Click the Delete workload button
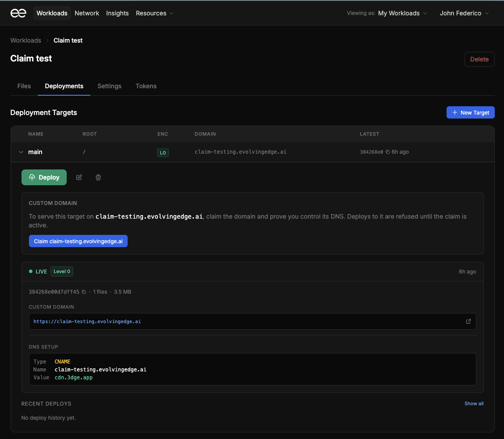 tap(479, 59)
